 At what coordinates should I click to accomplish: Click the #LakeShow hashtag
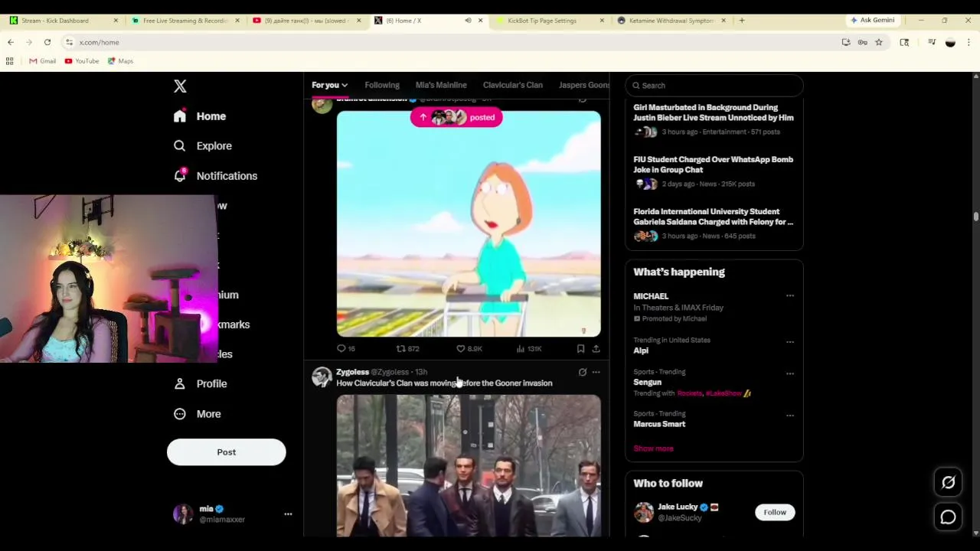click(724, 393)
